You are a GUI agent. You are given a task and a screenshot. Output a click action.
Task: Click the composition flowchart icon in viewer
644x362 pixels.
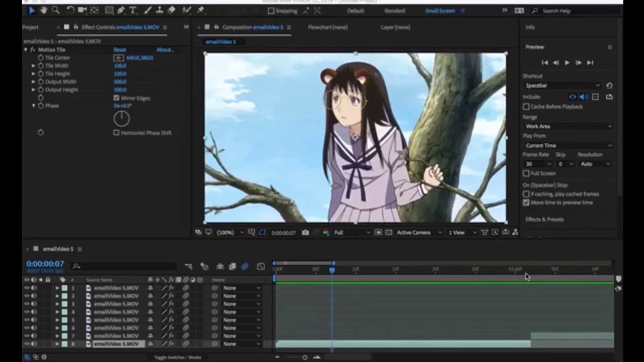click(x=515, y=232)
